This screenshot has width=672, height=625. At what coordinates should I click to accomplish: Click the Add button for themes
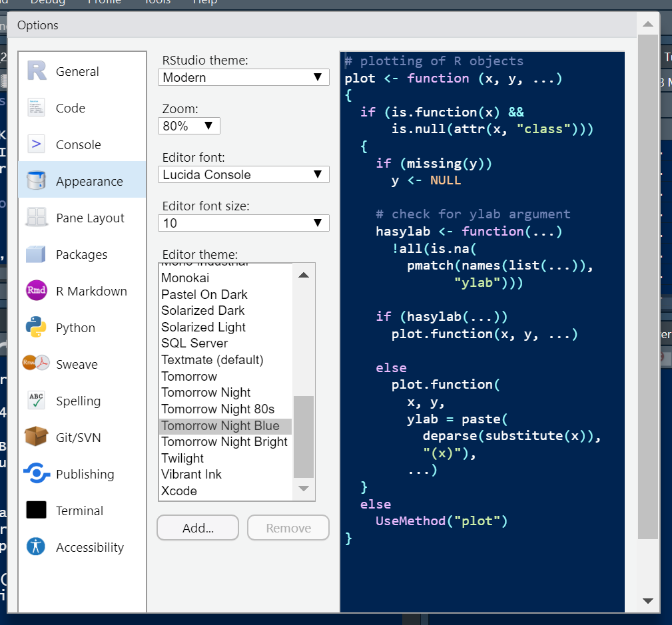coord(197,527)
